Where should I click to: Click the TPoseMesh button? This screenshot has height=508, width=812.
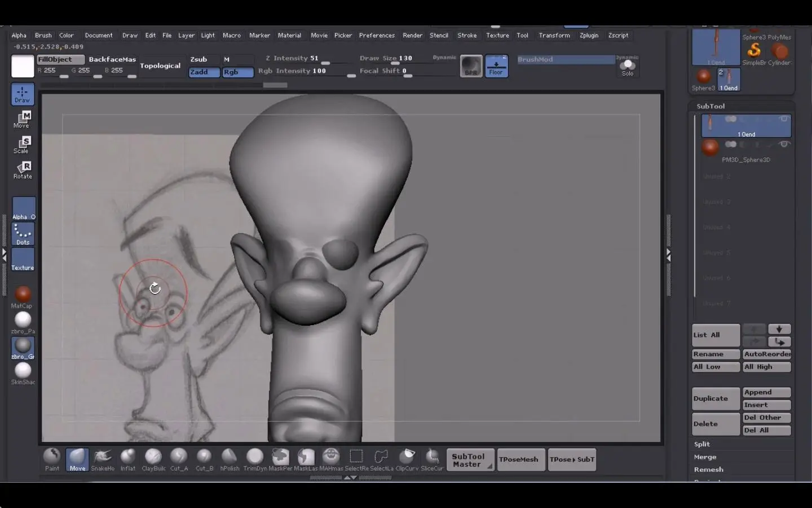(521, 460)
